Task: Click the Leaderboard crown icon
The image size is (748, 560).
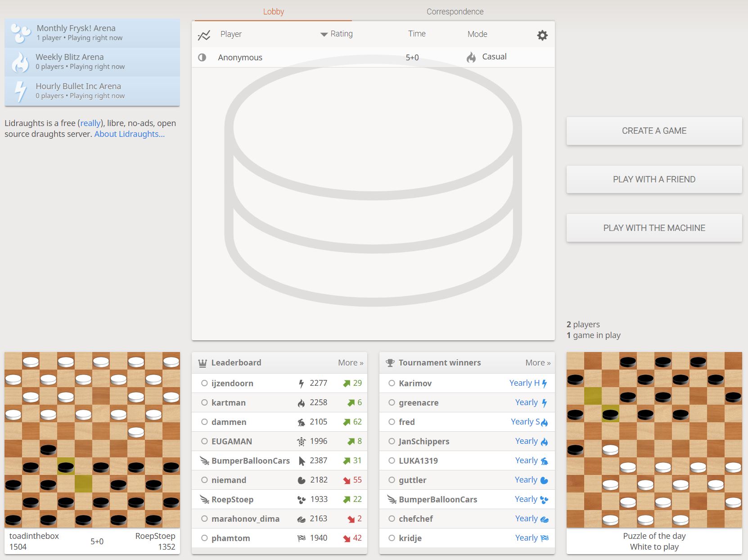Action: click(x=203, y=363)
